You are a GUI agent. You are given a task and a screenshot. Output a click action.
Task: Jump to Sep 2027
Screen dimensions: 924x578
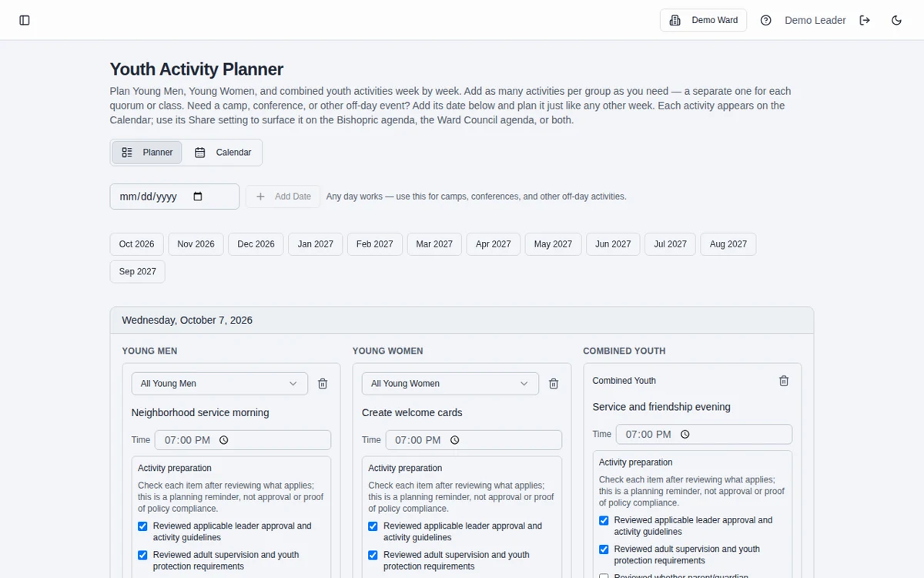point(138,272)
